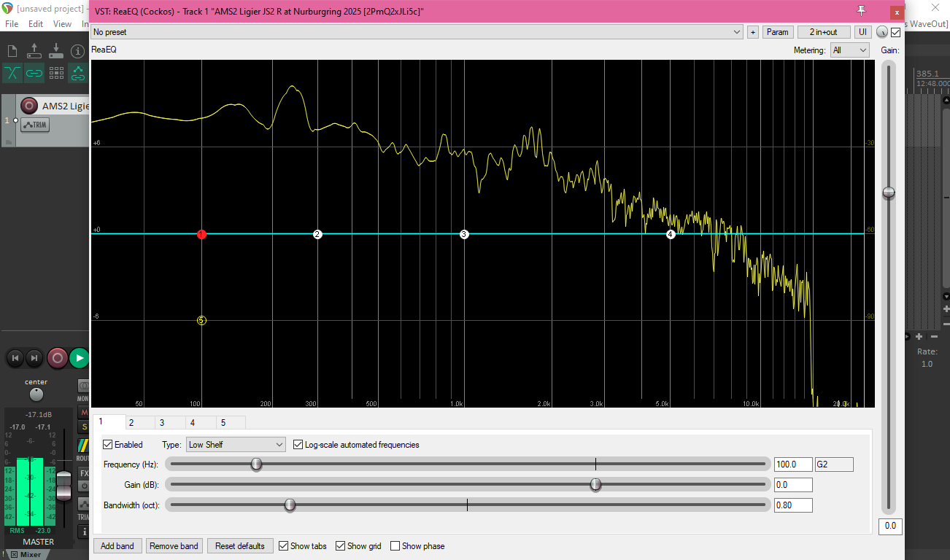Select band 3 point on EQ graph
Screen dimensions: 950x560
point(464,234)
